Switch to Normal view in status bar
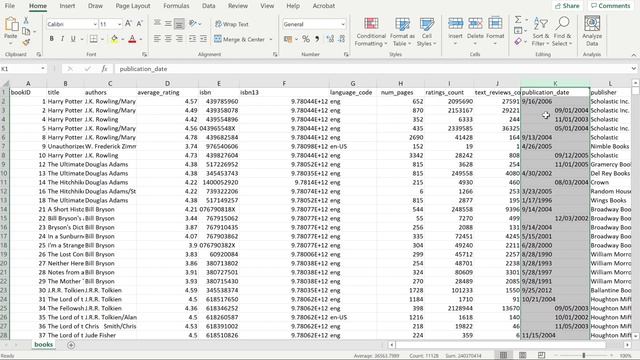Viewport: 640px width, 360px height. [503, 356]
